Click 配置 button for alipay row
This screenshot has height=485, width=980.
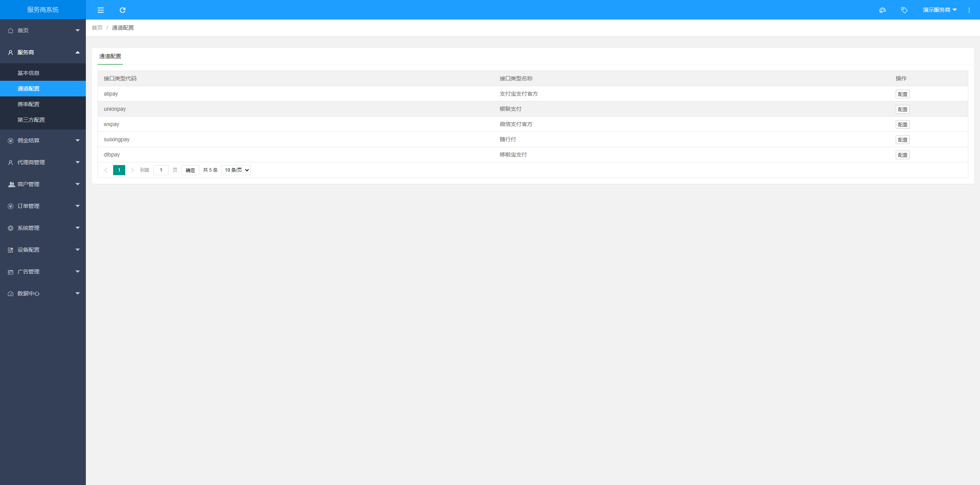[x=902, y=94]
